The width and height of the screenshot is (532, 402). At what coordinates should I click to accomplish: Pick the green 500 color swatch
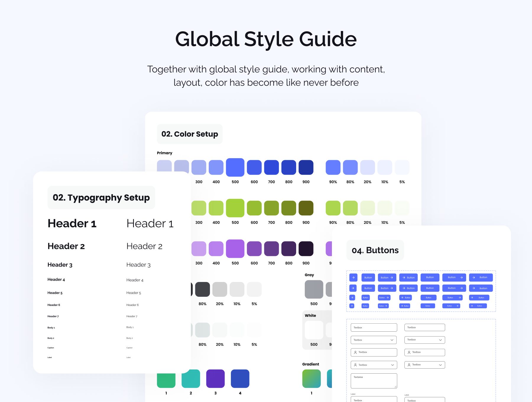[x=235, y=208]
